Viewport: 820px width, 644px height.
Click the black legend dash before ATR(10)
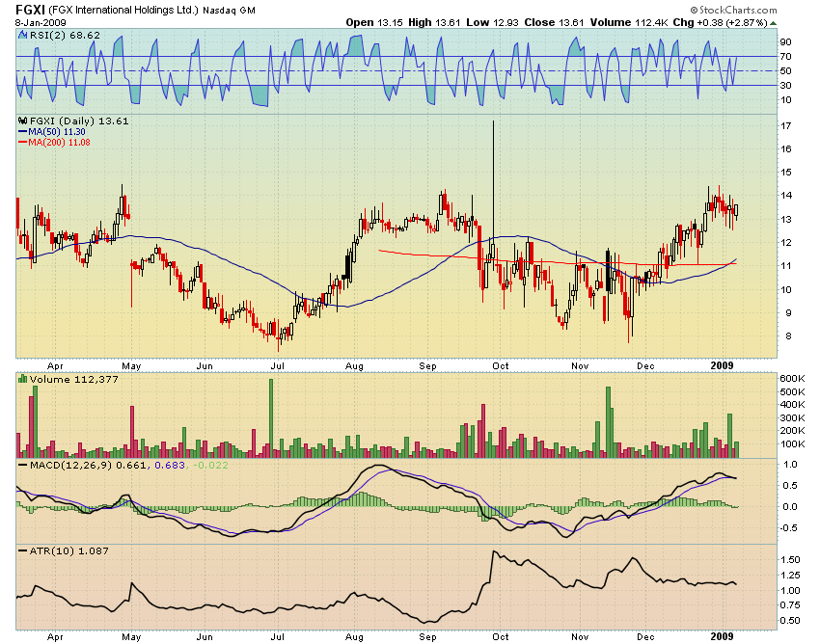[x=22, y=550]
